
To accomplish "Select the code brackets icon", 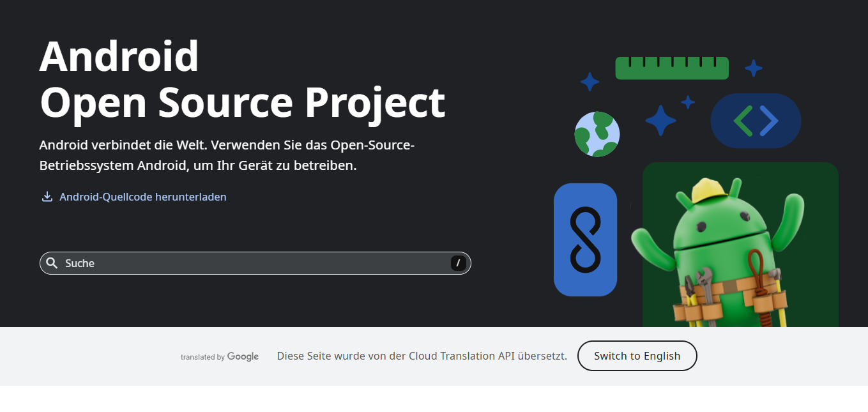I will 756,121.
